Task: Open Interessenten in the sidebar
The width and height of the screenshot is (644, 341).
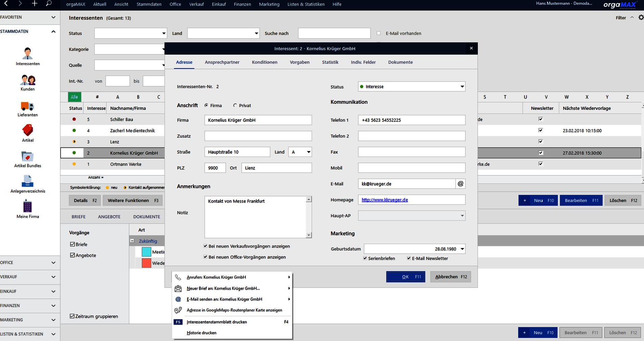Action: tap(28, 56)
